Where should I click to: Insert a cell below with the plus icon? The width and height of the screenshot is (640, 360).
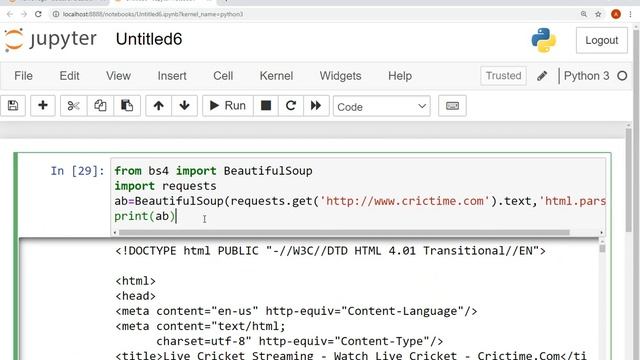click(x=43, y=106)
